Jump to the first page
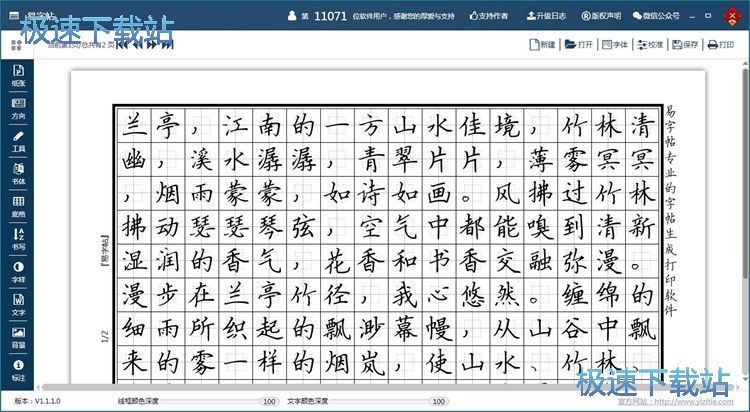The height and width of the screenshot is (412, 750). (122, 45)
